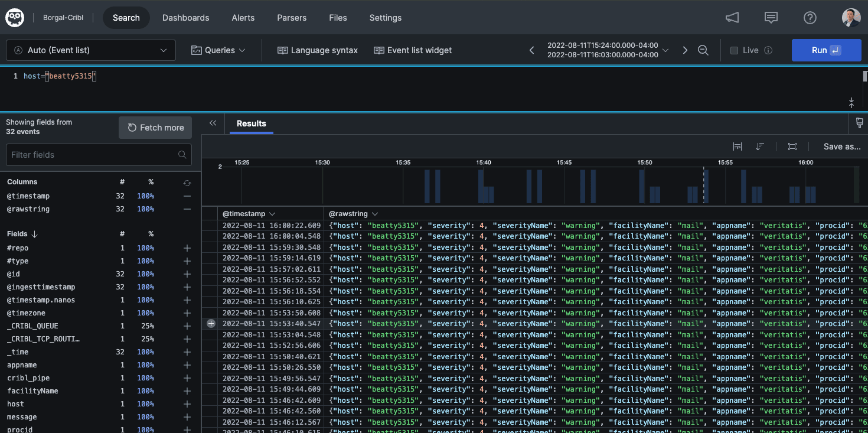Remove @timestamp from columns
The image size is (868, 433).
coord(187,196)
